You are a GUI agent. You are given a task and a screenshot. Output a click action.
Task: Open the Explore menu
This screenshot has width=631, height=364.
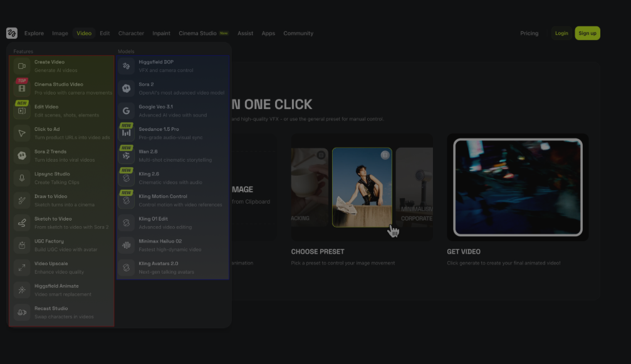pos(34,33)
